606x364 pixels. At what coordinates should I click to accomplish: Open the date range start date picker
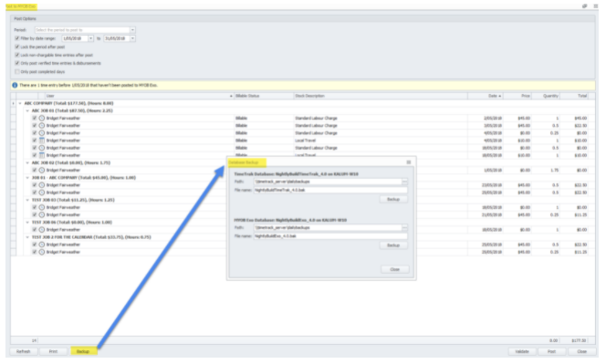click(x=91, y=38)
